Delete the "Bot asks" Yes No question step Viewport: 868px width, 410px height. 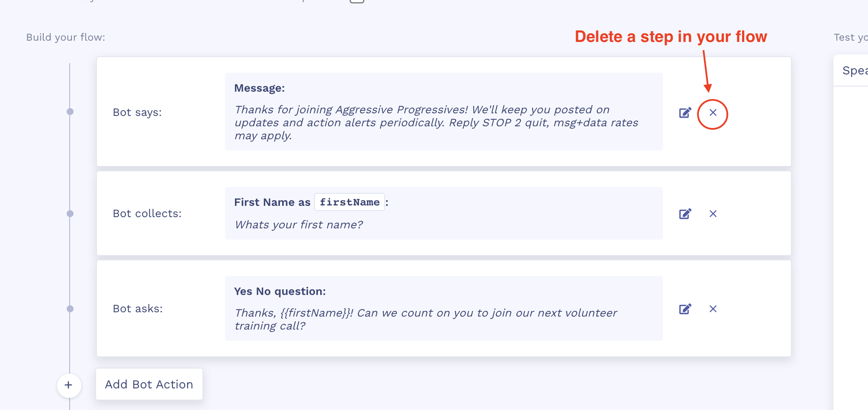point(713,309)
